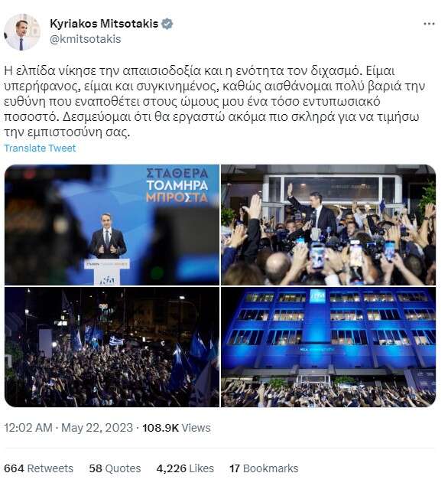Open the waving crowd photo
This screenshot has height=486, width=448.
(328, 225)
